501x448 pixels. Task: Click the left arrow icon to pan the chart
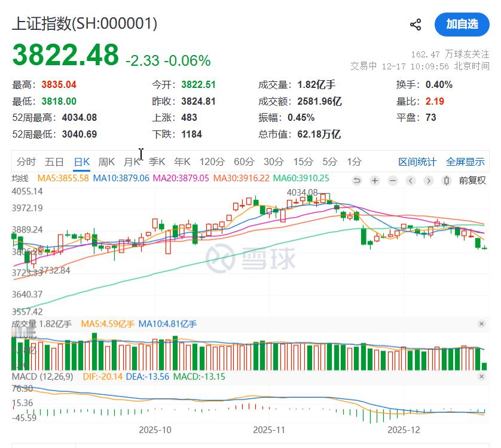tap(410, 180)
